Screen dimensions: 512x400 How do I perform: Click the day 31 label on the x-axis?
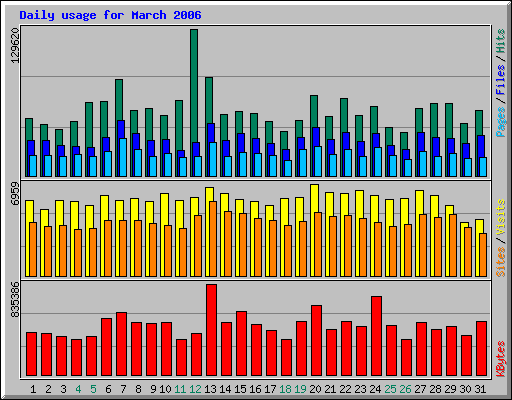click(x=480, y=389)
